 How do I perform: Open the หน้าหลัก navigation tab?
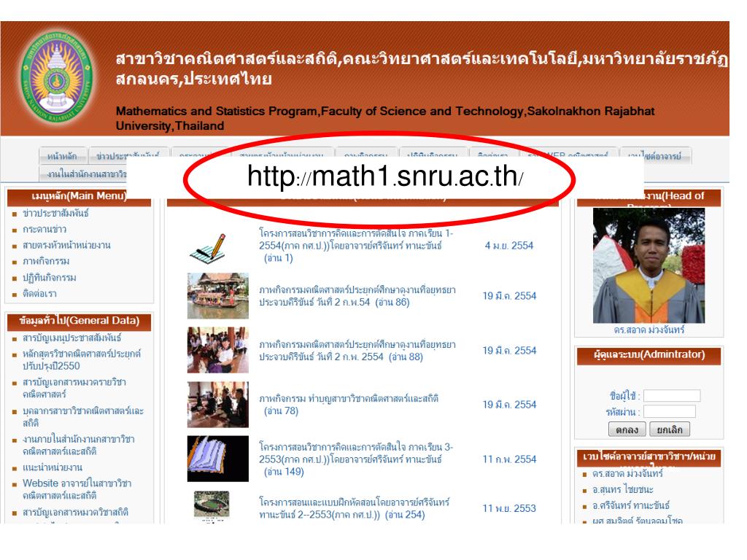(x=63, y=156)
